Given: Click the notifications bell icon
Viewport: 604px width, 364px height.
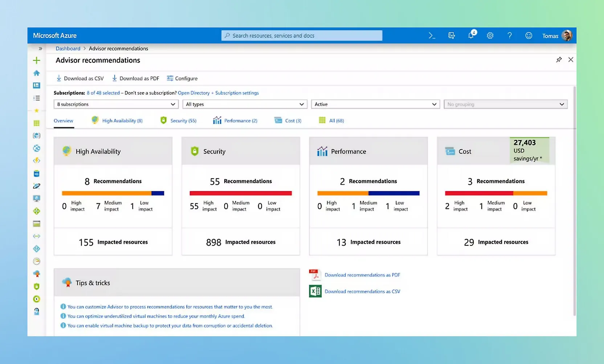Looking at the screenshot, I should click(471, 36).
